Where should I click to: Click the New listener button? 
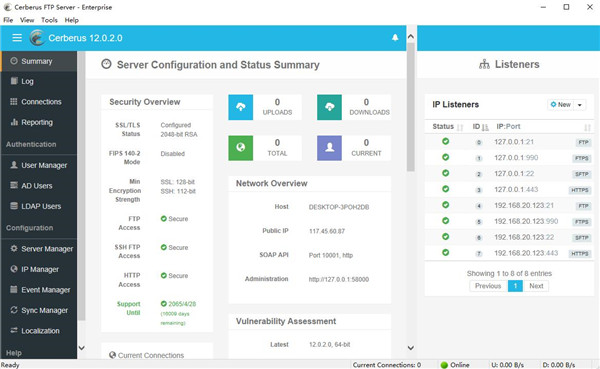tap(561, 105)
